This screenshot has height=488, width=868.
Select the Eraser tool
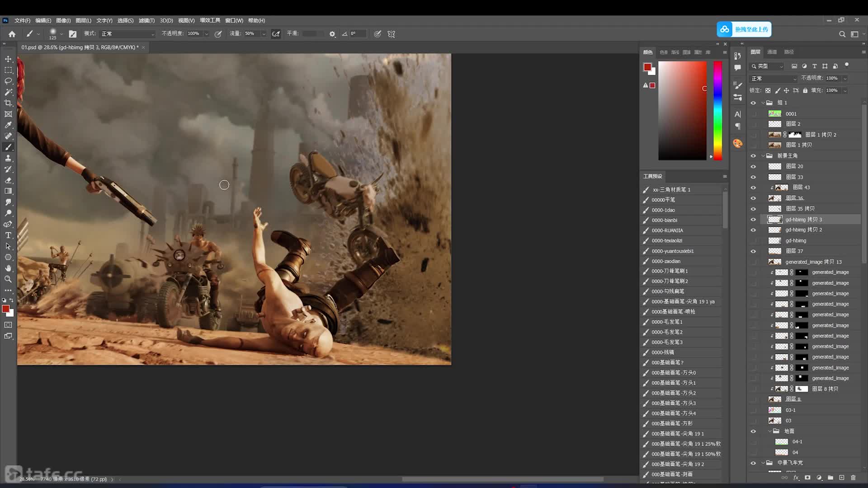pos(8,180)
